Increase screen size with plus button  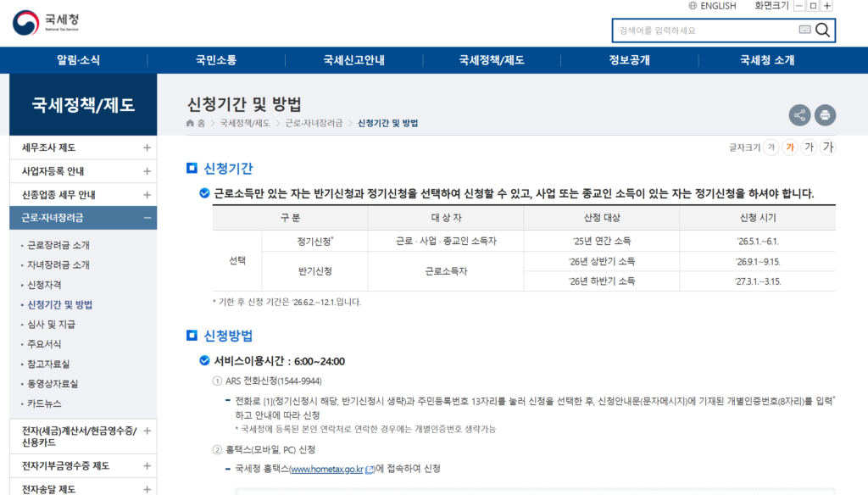coord(827,6)
